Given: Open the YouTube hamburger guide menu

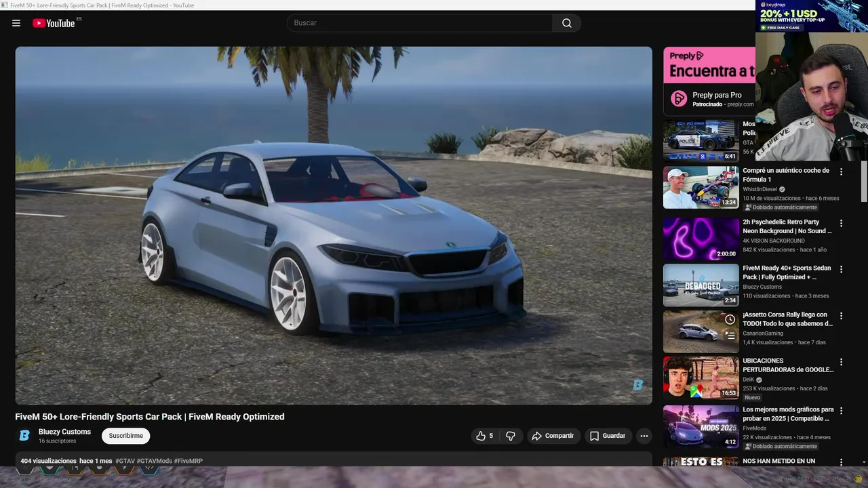Looking at the screenshot, I should tap(16, 23).
